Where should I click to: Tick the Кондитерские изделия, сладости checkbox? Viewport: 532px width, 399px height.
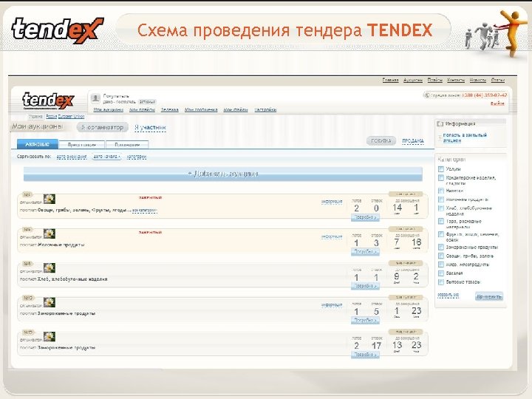[x=441, y=178]
